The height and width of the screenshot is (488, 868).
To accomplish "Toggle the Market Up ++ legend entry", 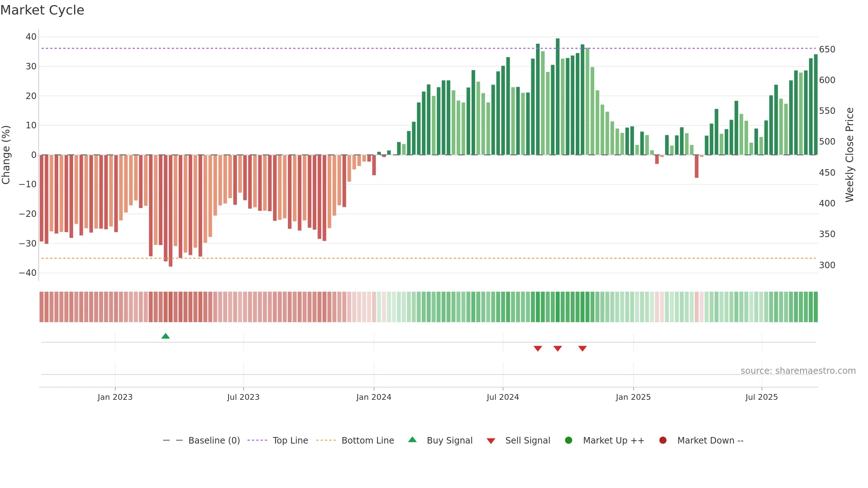I will click(x=605, y=440).
